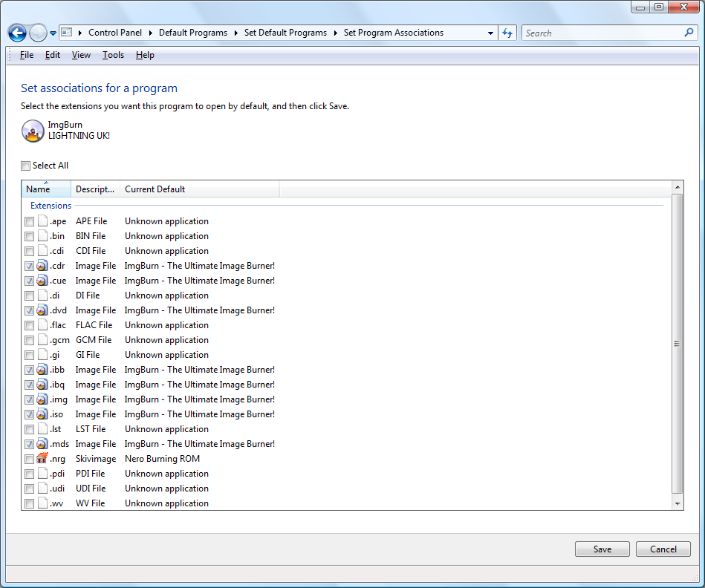Click the ImgBurn icon beside .cue
This screenshot has height=588, width=705.
pyautogui.click(x=42, y=281)
